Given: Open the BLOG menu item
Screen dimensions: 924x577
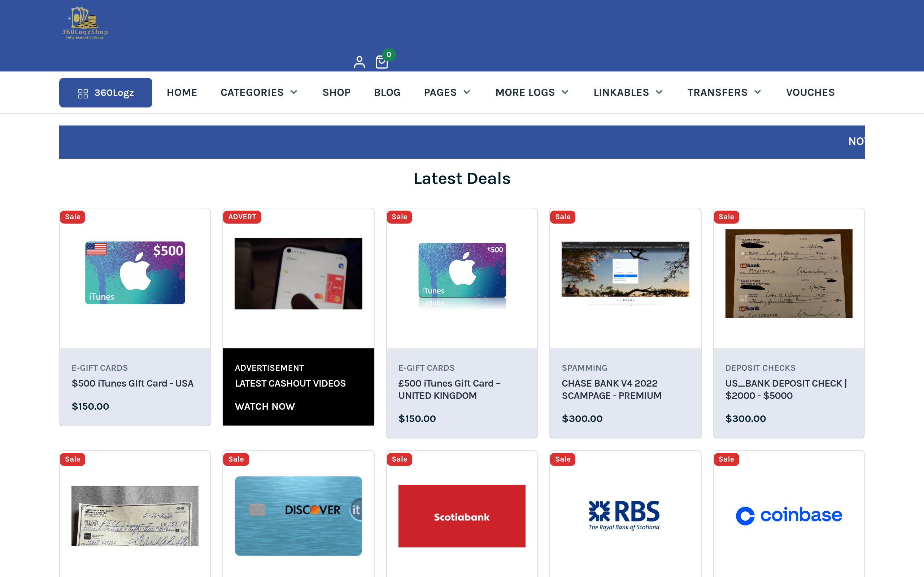Looking at the screenshot, I should click(x=387, y=92).
